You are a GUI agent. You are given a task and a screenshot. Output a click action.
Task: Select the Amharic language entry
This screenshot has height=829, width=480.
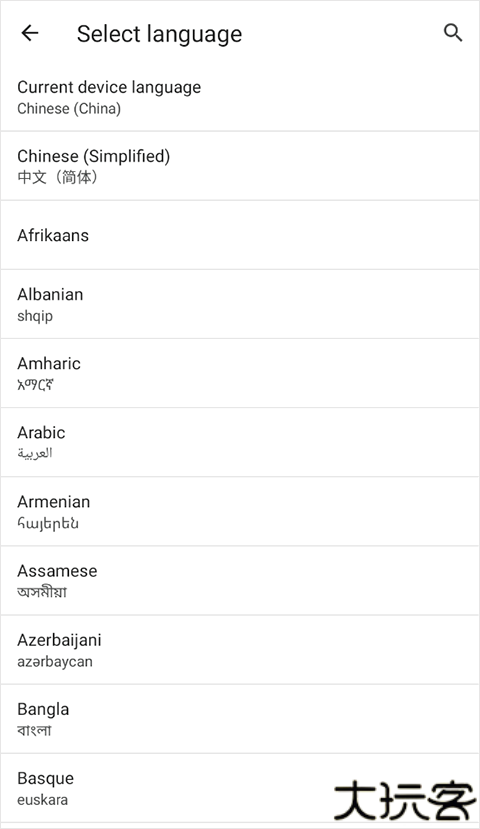click(x=240, y=374)
